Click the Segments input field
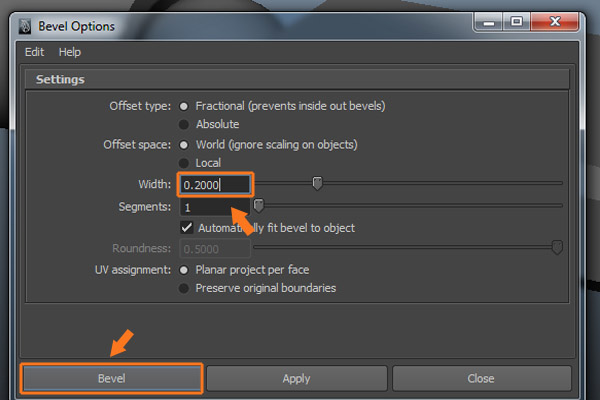Viewport: 600px width, 400px height. click(x=214, y=207)
